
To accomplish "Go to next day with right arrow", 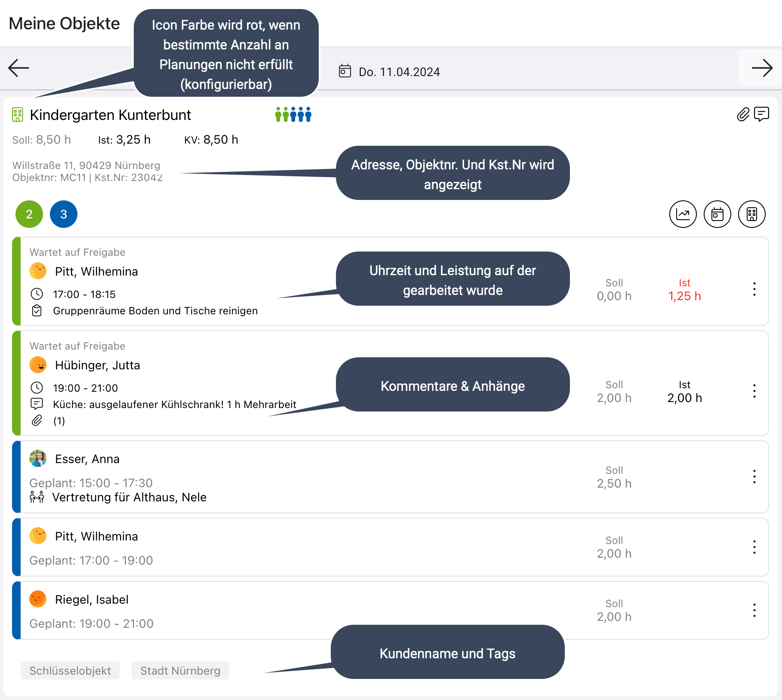I will [x=762, y=68].
